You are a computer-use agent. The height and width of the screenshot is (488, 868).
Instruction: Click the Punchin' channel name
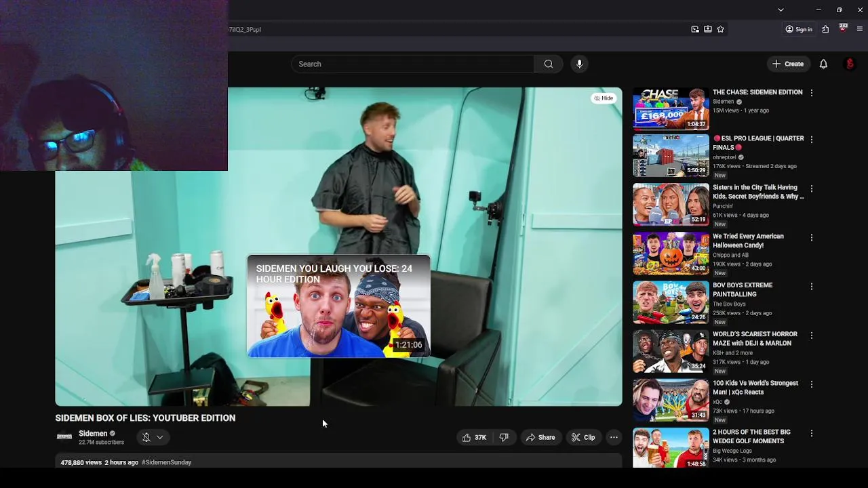point(723,206)
